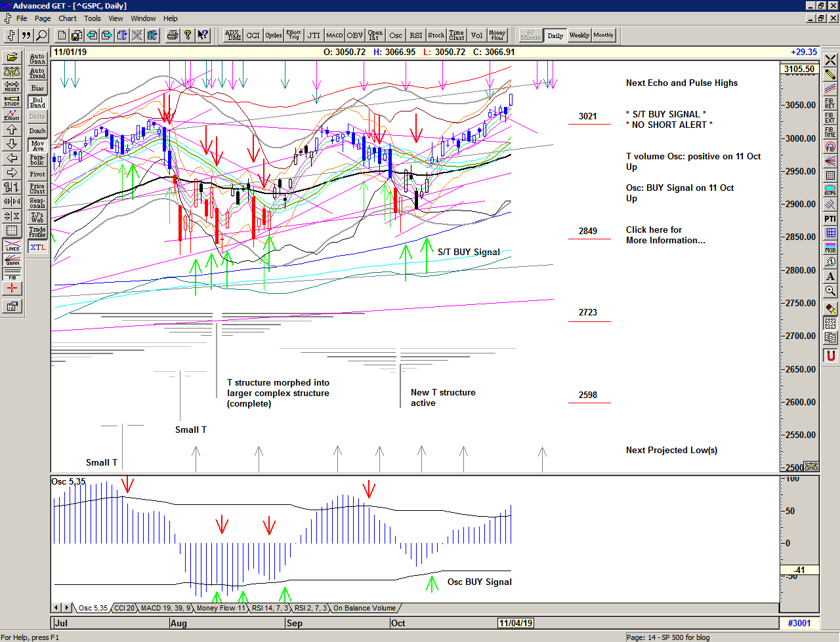Toggle the XTL indicator button

point(37,247)
